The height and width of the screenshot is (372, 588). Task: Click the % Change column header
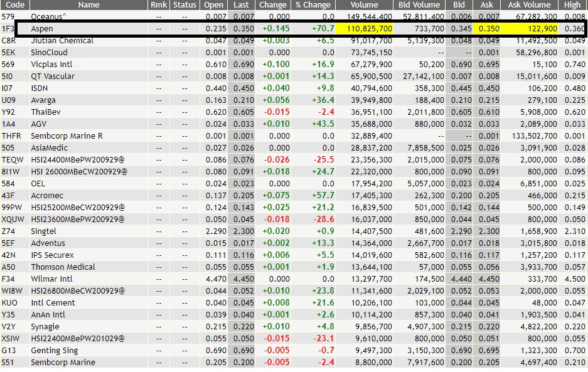pos(313,5)
